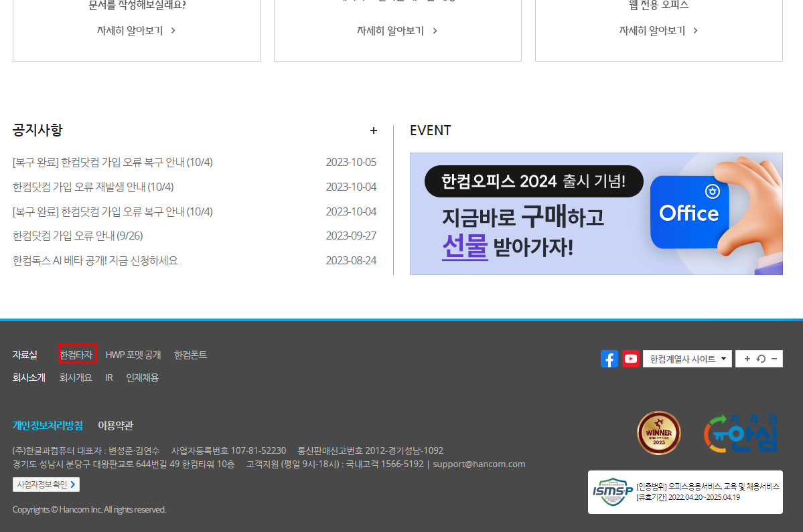Open HWP 포맷 공개 footer link

(x=133, y=355)
